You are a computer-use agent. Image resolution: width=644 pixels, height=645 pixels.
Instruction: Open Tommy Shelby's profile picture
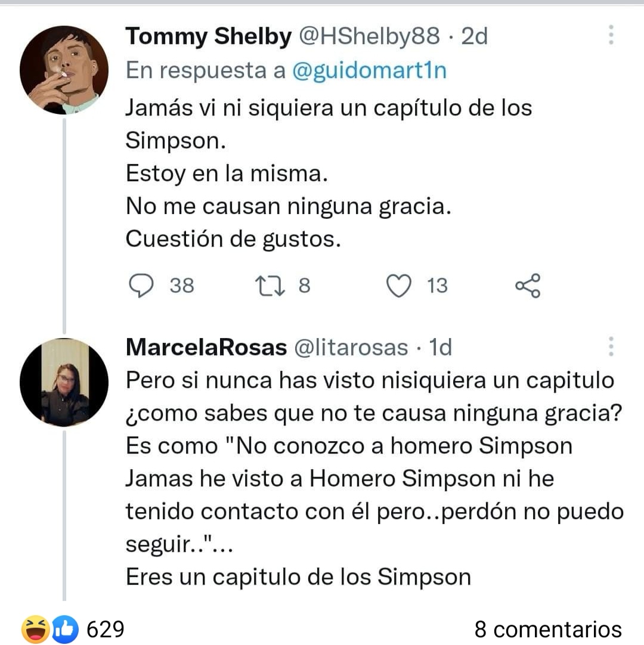[x=64, y=70]
